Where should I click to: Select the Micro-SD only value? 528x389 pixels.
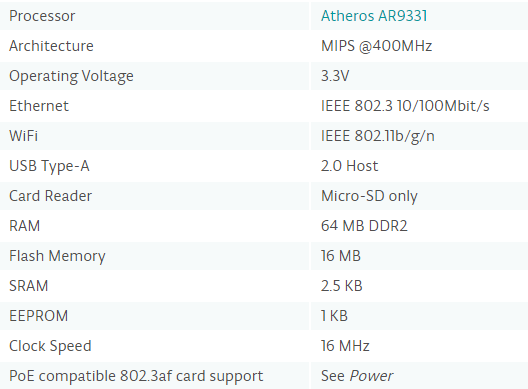tap(369, 196)
